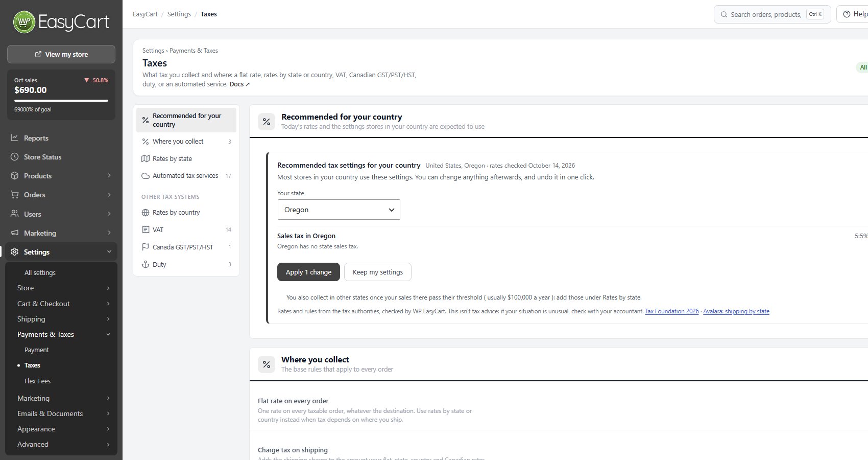
Task: Open the Docs link under Taxes
Action: (x=239, y=84)
